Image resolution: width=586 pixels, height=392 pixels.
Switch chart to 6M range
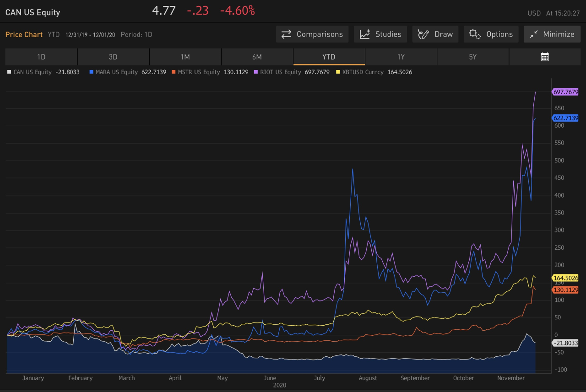point(257,57)
